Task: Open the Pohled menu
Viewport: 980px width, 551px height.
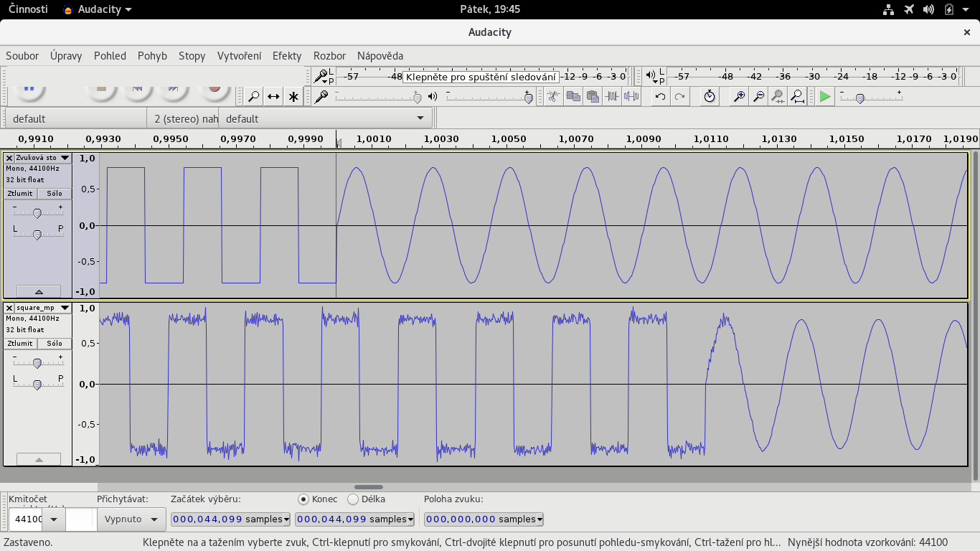Action: tap(110, 55)
